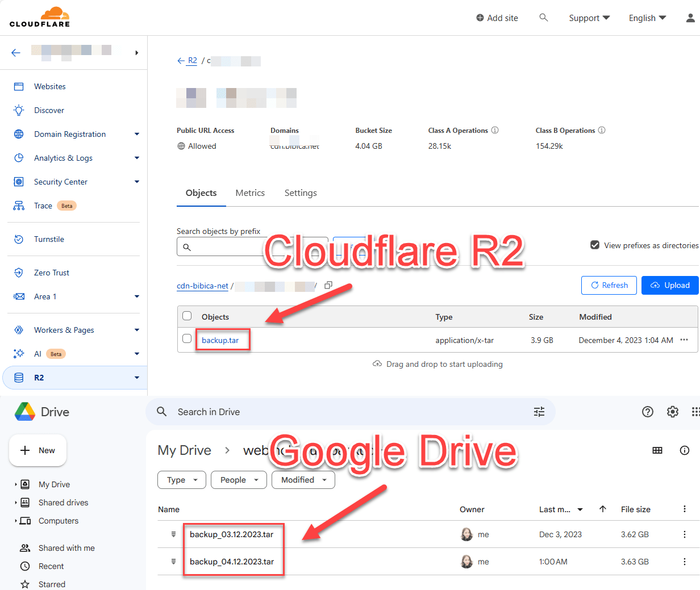Screen dimensions: 700x590
Task: Focus the search objects by prefix field
Action: [252, 246]
